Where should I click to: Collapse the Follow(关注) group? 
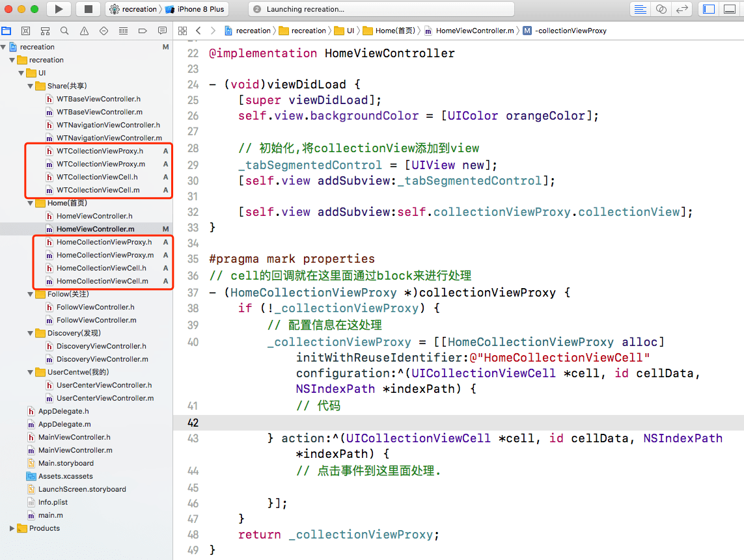point(31,294)
